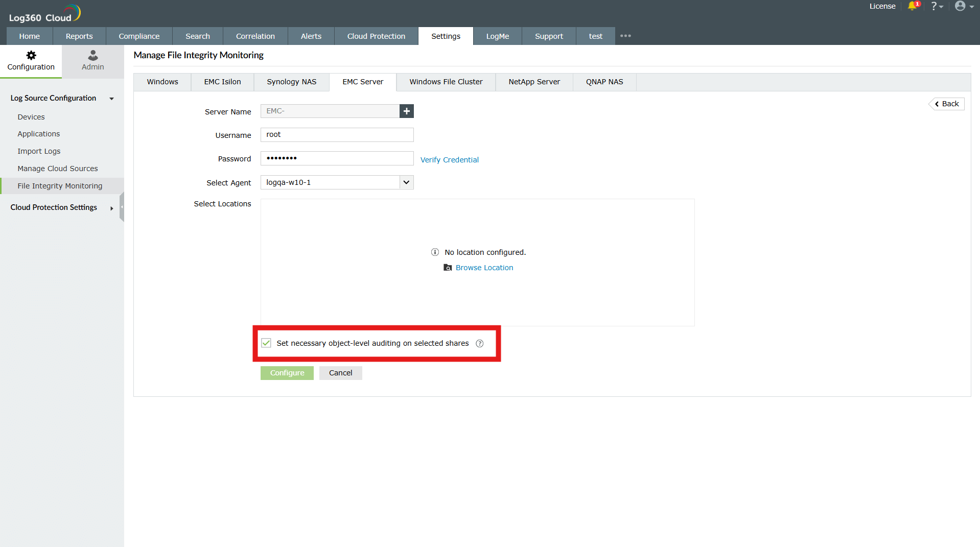Click the info icon next to no location message
This screenshot has height=547, width=980.
coord(435,252)
